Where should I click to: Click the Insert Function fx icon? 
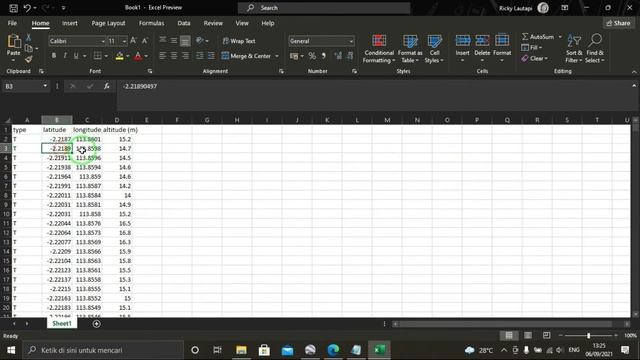pos(107,86)
